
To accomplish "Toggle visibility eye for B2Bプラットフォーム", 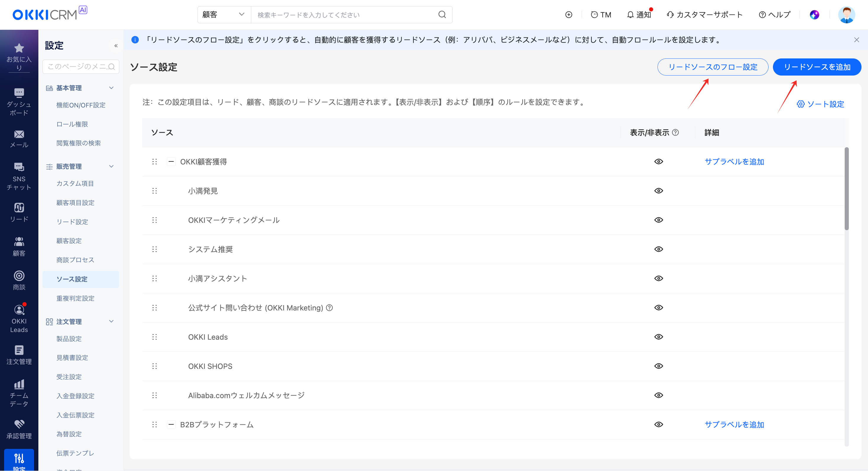I will pos(658,424).
